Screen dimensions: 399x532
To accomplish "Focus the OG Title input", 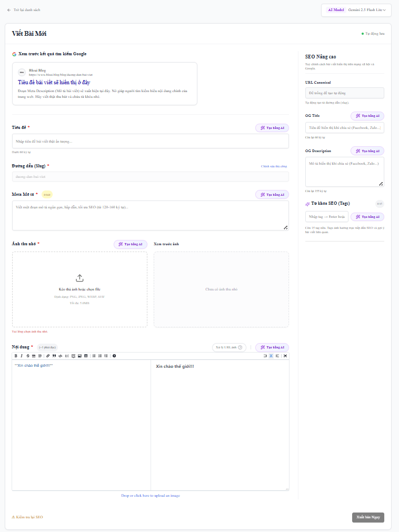I will tap(345, 128).
